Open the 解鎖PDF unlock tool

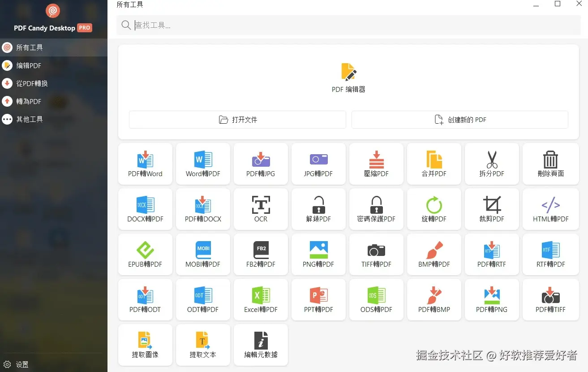tap(318, 209)
